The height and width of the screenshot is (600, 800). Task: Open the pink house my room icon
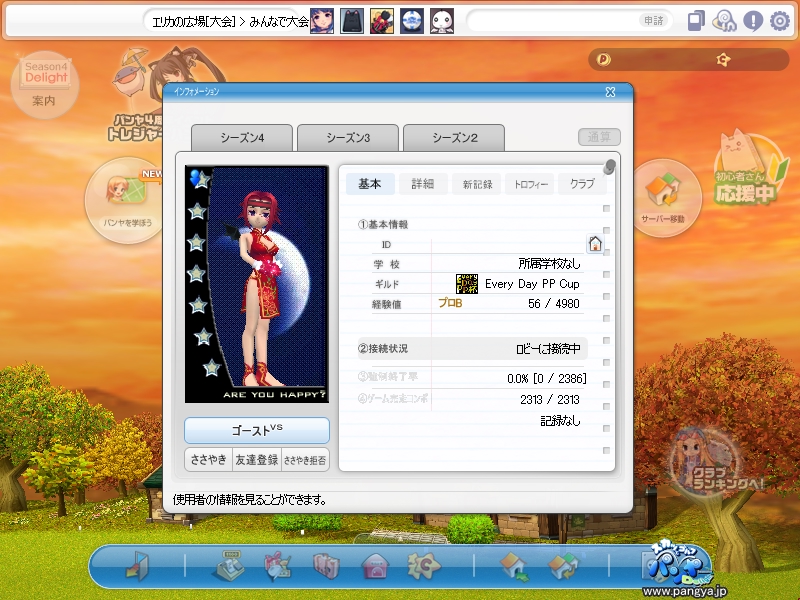coord(375,566)
